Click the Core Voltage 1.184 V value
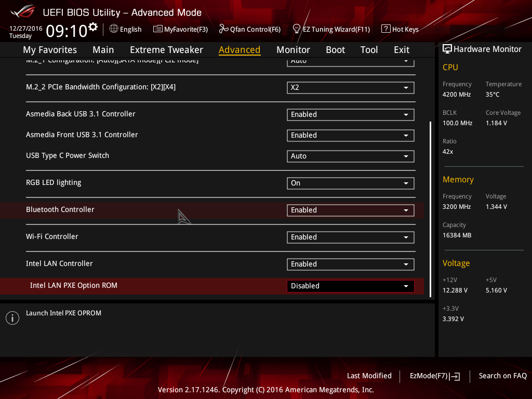This screenshot has height=399, width=532. point(496,123)
